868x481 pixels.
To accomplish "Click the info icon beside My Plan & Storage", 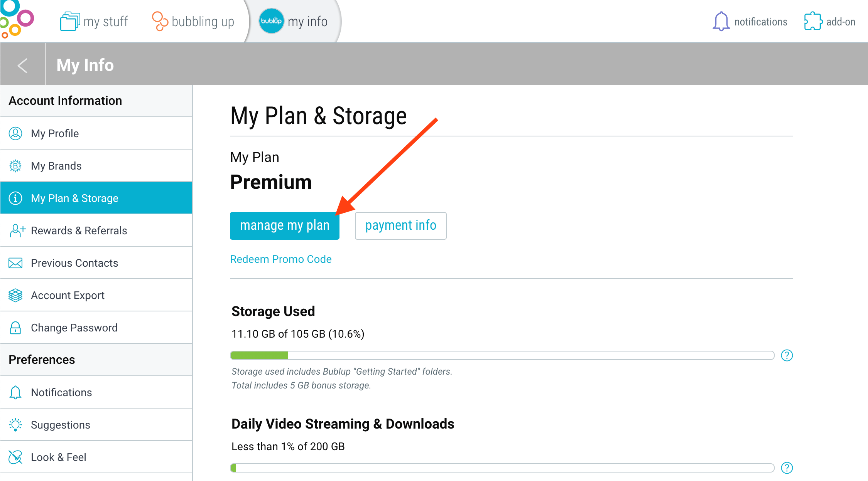I will pos(15,198).
